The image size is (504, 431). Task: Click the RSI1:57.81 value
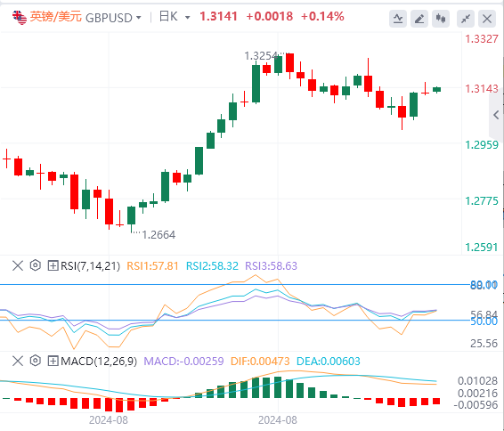point(152,266)
